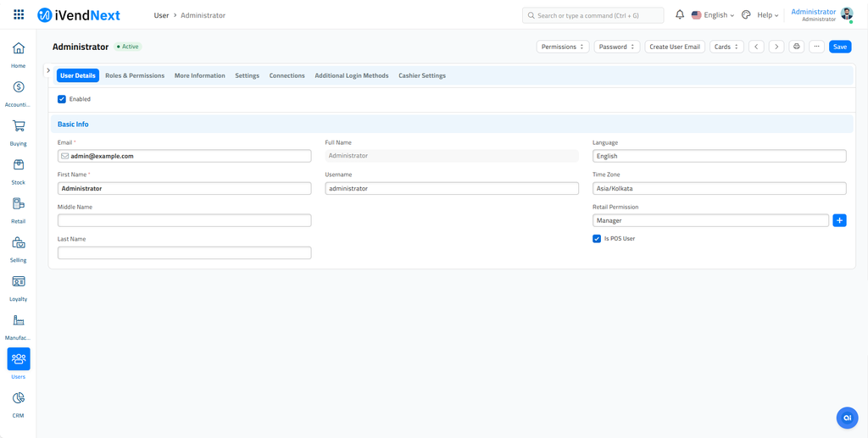
Task: Switch to the Connections tab
Action: [x=287, y=75]
